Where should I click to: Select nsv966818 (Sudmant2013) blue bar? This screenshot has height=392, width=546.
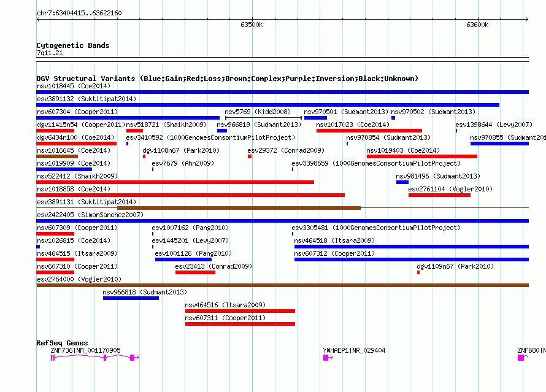(131, 298)
